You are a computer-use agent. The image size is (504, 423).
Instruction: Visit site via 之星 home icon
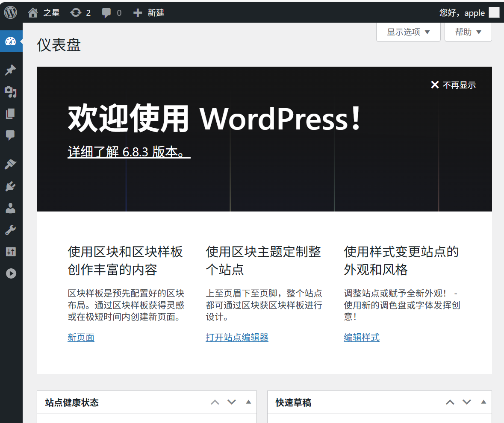(33, 13)
